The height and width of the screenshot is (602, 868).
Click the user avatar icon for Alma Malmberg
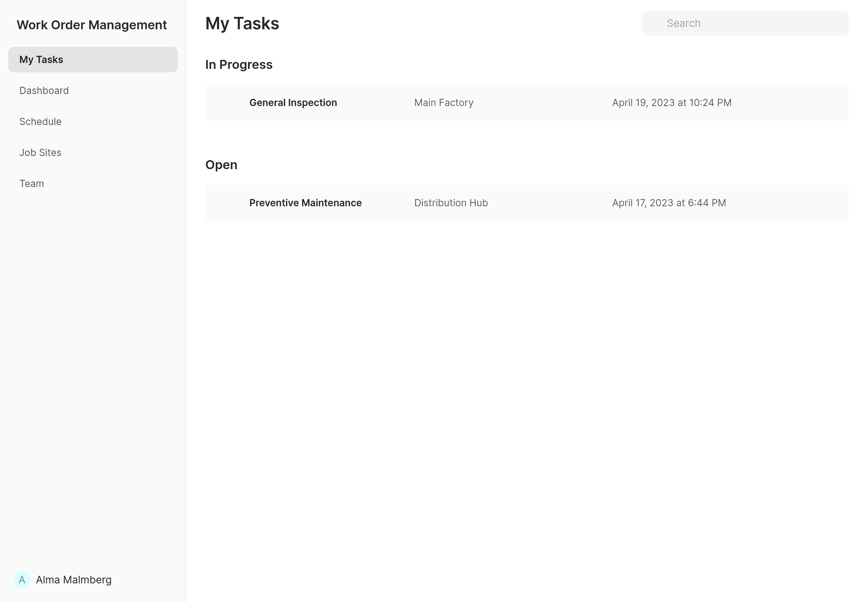[22, 580]
